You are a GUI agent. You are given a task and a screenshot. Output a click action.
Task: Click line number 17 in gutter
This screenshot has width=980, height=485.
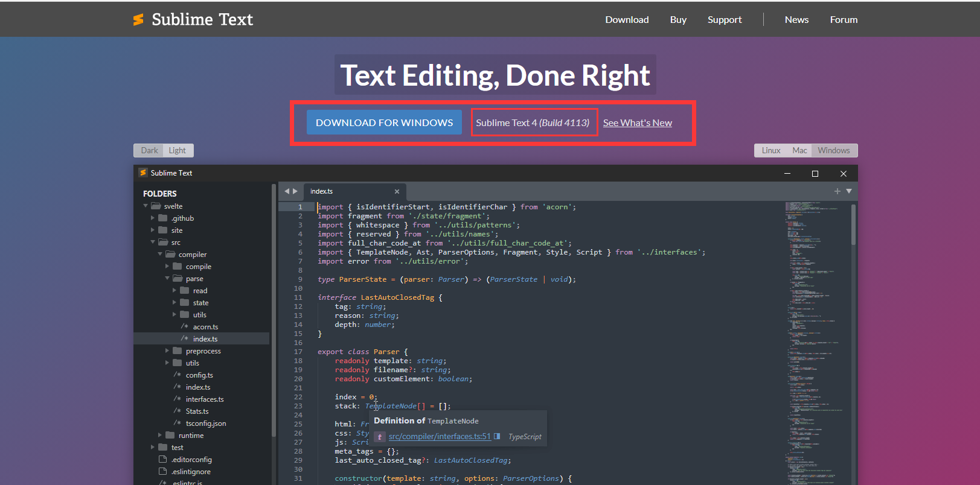(x=298, y=352)
